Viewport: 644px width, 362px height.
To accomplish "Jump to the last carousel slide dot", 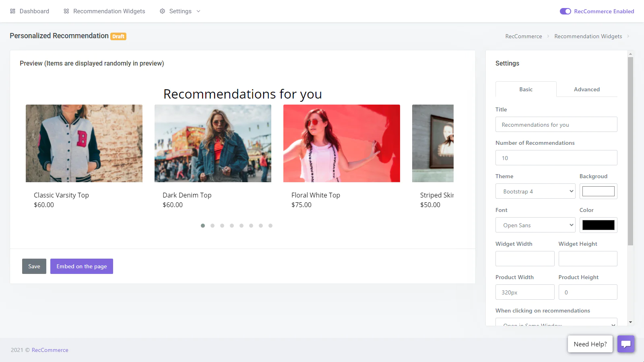I will pos(270,226).
